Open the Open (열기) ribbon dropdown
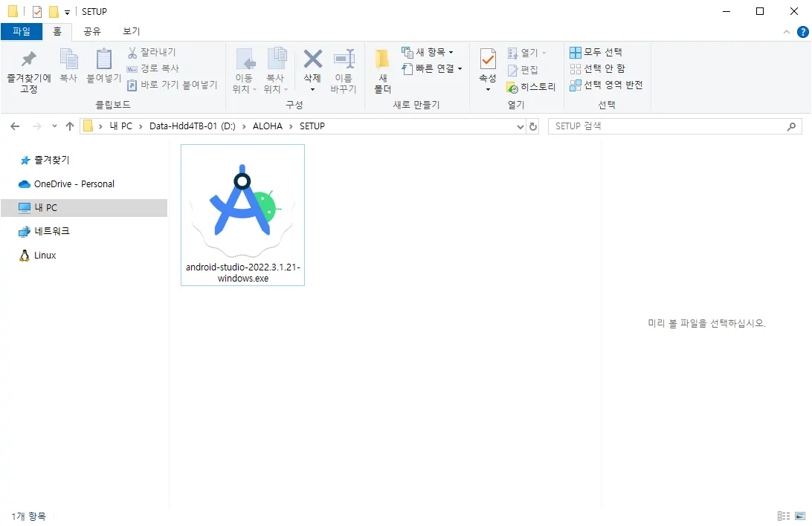Image resolution: width=812 pixels, height=526 pixels. coord(526,53)
